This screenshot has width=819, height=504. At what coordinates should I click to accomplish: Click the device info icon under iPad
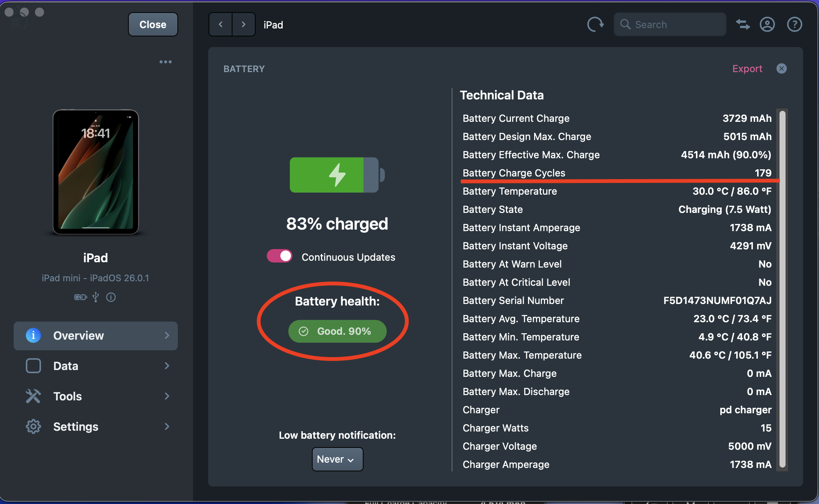pos(111,297)
